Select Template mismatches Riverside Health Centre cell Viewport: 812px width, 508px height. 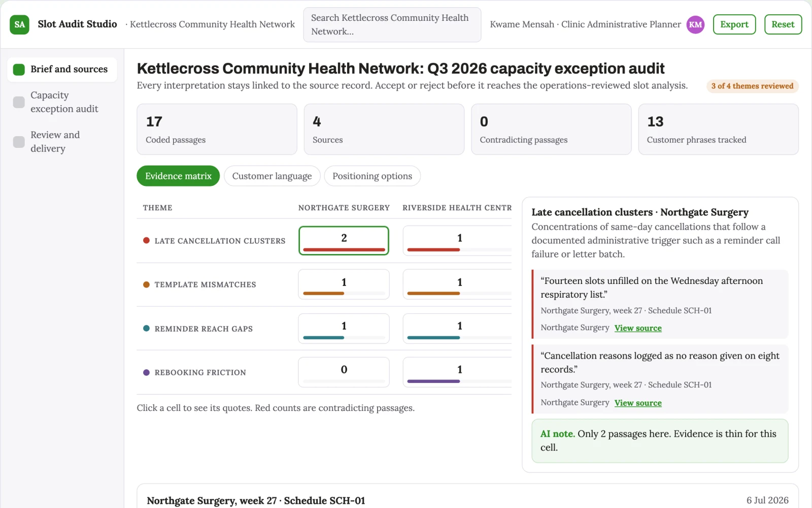(x=457, y=284)
